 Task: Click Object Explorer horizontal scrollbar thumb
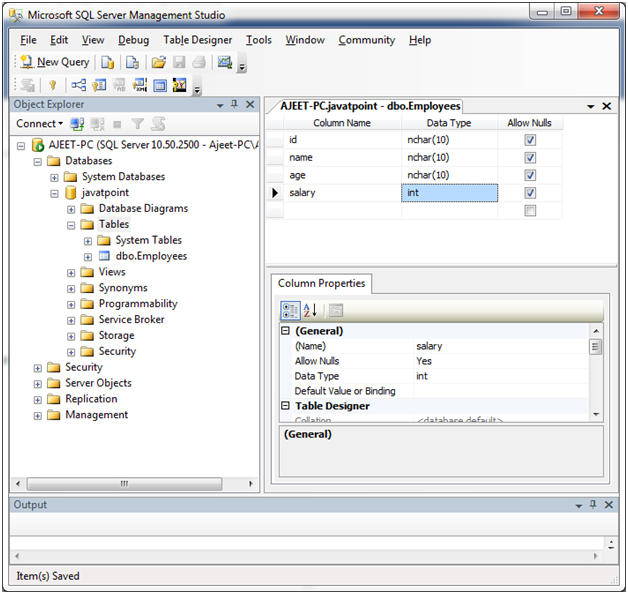click(125, 483)
